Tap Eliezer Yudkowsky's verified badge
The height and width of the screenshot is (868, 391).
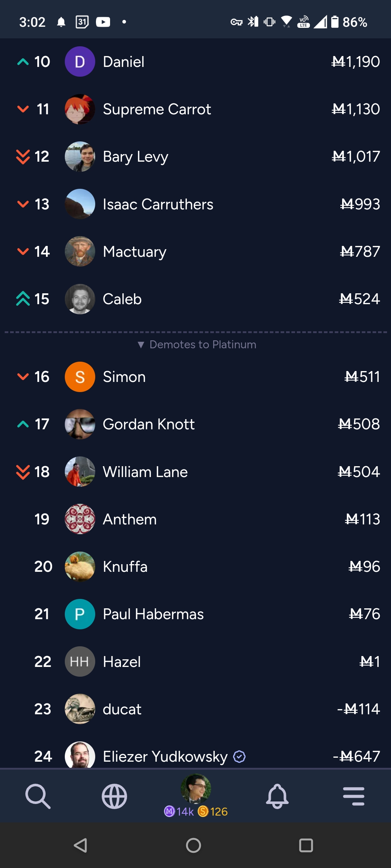point(239,756)
